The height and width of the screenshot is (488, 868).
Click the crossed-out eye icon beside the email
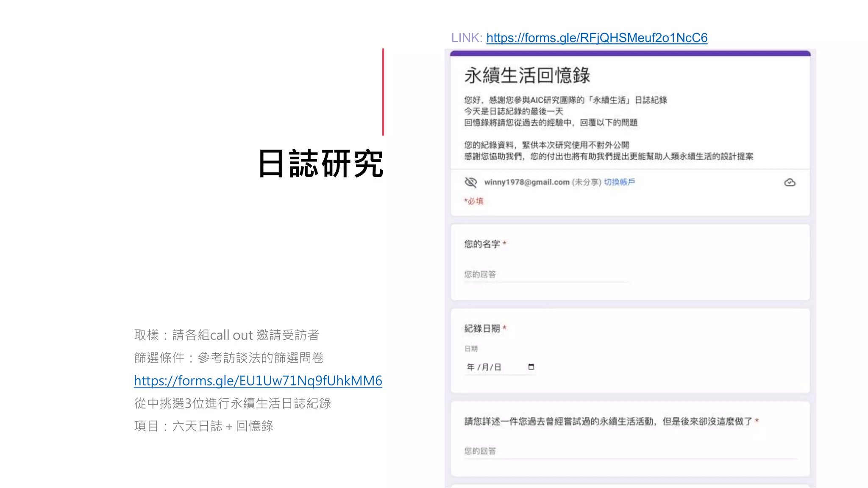point(470,182)
